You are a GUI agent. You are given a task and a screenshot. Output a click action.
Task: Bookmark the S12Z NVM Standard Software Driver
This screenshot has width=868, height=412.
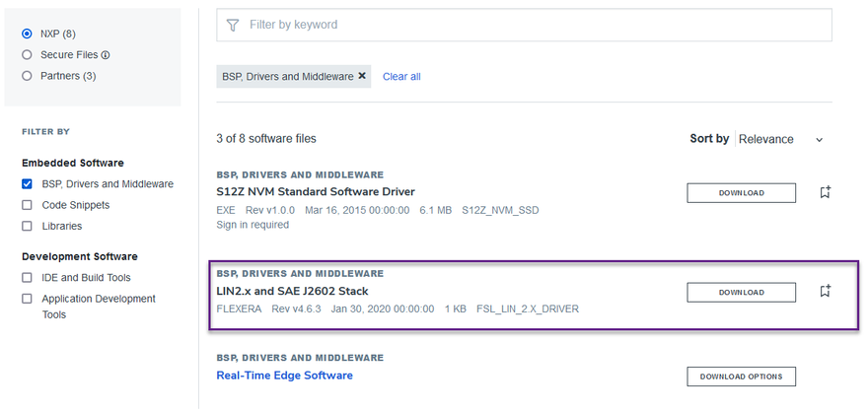[826, 192]
